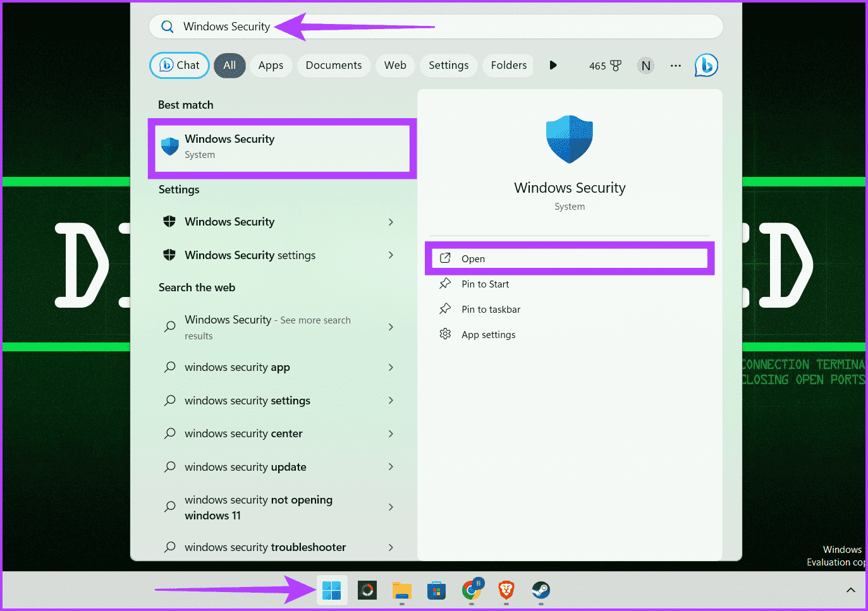Click the Windows Start button on taskbar
The width and height of the screenshot is (868, 611).
coord(332,591)
